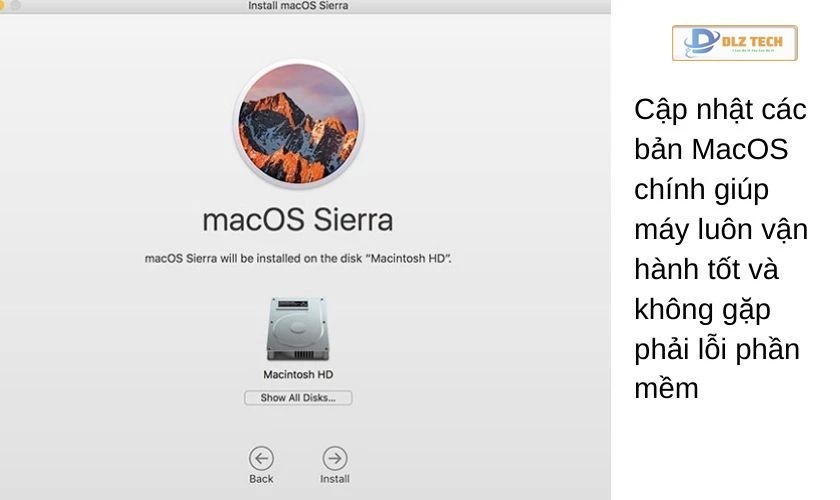Click the Install text label

(x=335, y=479)
